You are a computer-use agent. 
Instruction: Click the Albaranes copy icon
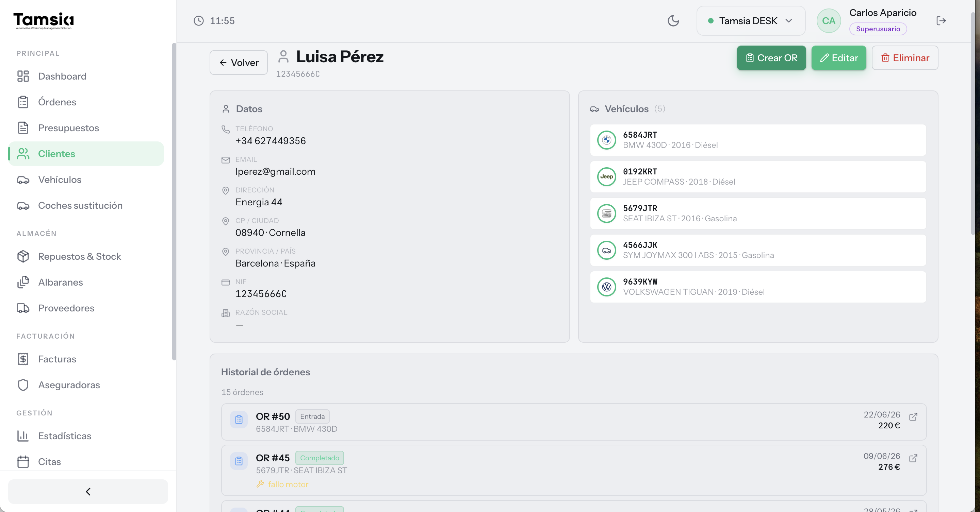(23, 283)
